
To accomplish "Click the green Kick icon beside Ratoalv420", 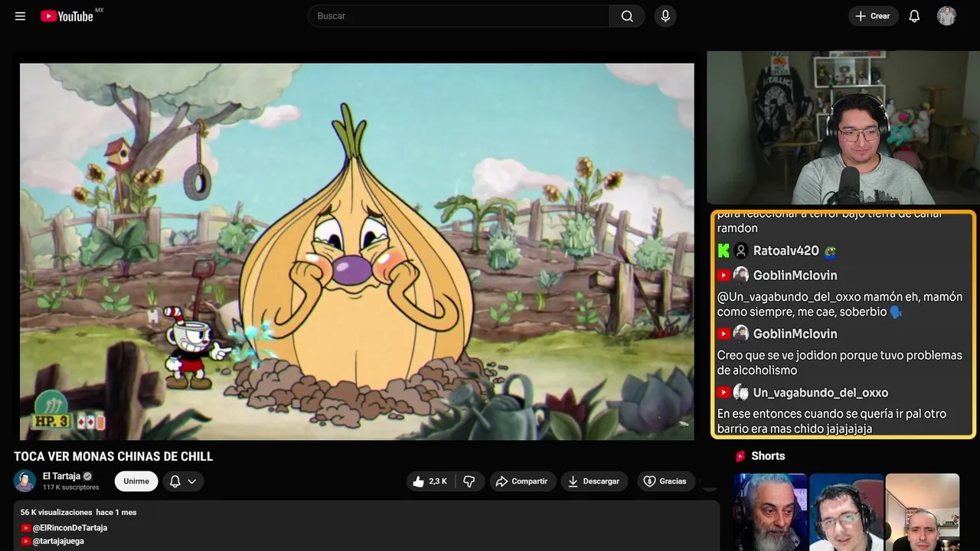I will [x=724, y=251].
